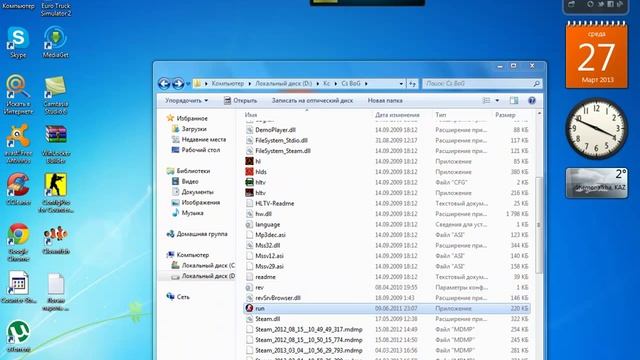The height and width of the screenshot is (360, 640).
Task: Select the Camtasia Studio 6 desktop icon
Action: click(56, 95)
